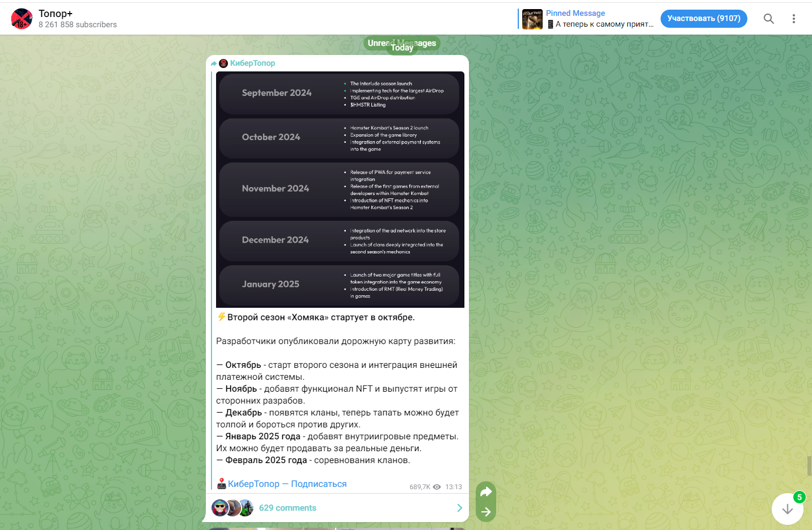
Task: Share the post with the curved arrow
Action: point(486,492)
